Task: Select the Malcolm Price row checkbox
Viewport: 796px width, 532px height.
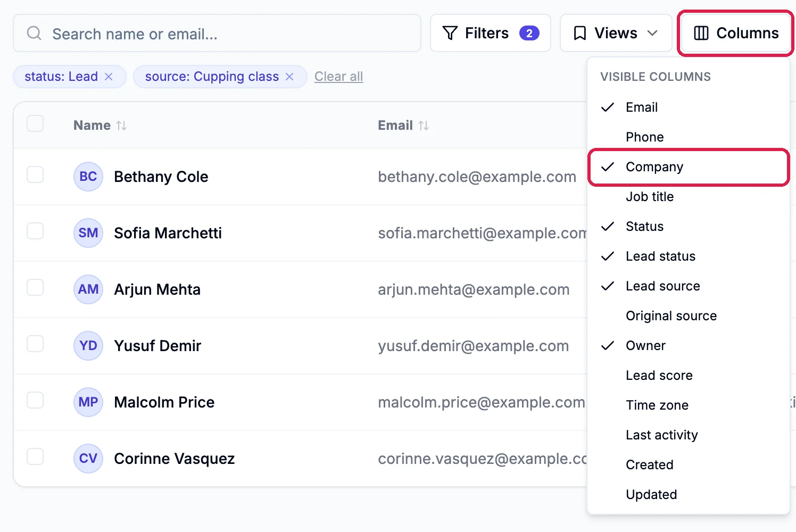Action: coord(35,400)
